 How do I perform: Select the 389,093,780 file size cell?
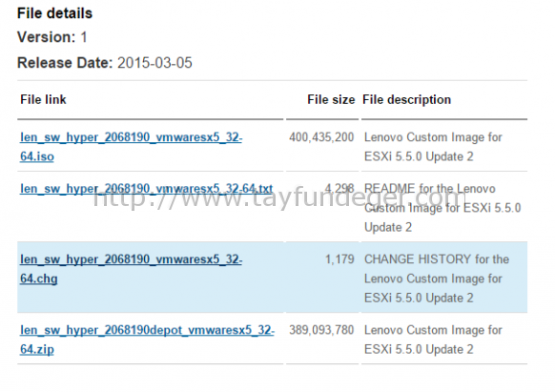pyautogui.click(x=321, y=330)
